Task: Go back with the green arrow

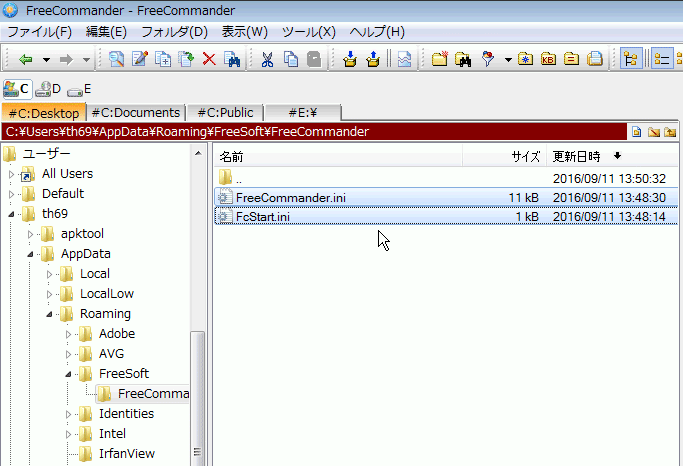Action: 26,59
